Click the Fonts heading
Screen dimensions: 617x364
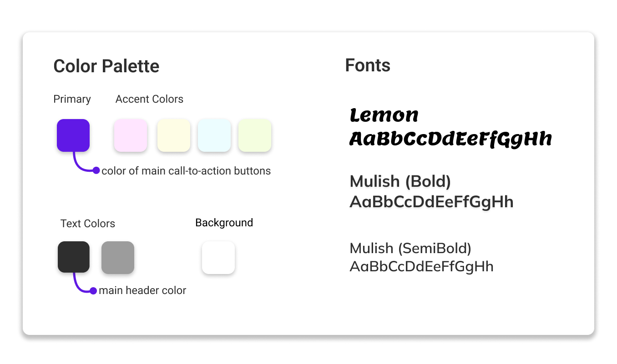pos(368,65)
